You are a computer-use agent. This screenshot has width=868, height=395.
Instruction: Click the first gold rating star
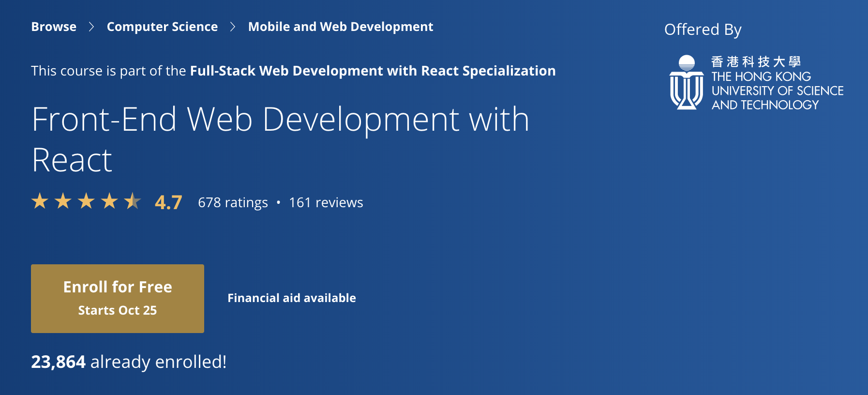coord(40,201)
